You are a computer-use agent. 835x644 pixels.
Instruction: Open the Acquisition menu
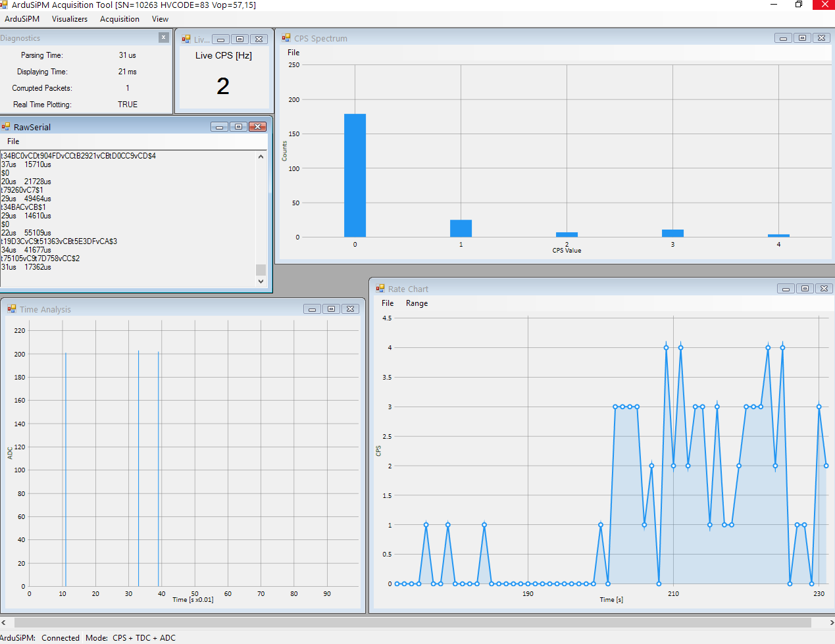[x=120, y=19]
